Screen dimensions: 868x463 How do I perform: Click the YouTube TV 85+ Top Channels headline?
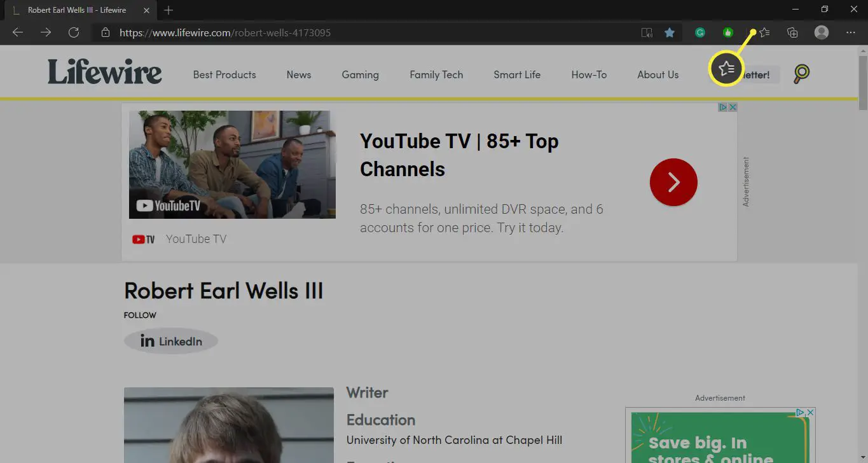[x=459, y=155]
